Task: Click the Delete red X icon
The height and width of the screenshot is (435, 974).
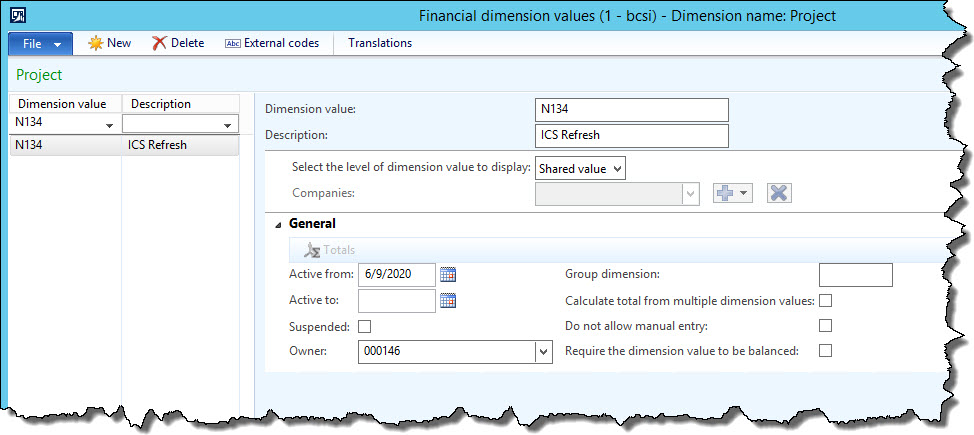Action: (159, 43)
